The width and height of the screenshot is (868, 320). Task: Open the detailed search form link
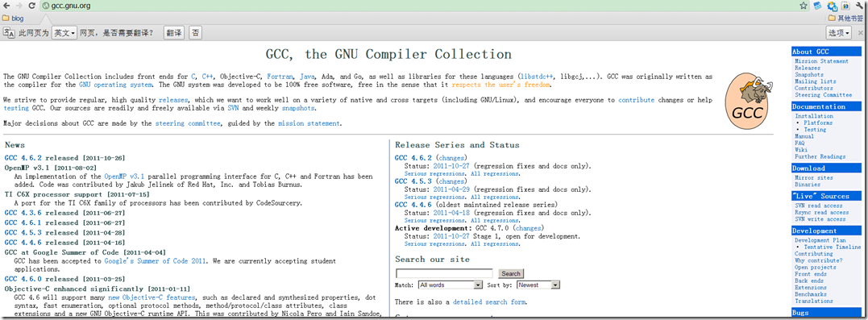pyautogui.click(x=488, y=302)
